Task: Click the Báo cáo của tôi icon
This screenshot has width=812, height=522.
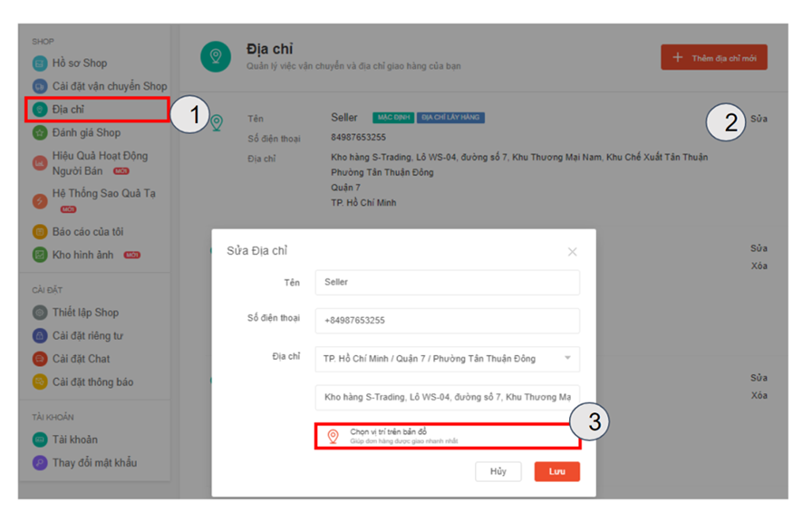Action: (39, 232)
